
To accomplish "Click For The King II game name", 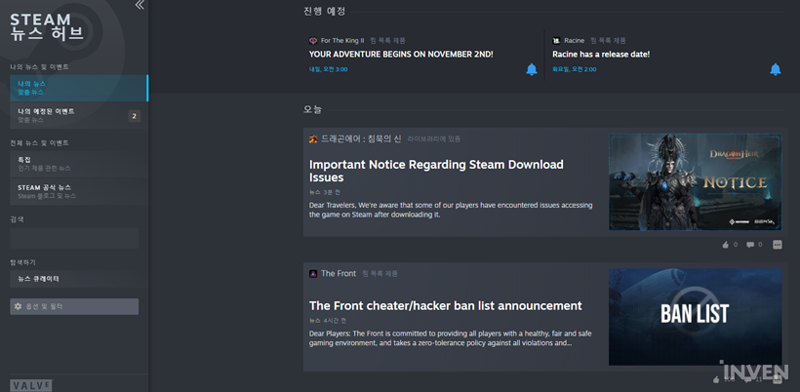I will [x=342, y=41].
